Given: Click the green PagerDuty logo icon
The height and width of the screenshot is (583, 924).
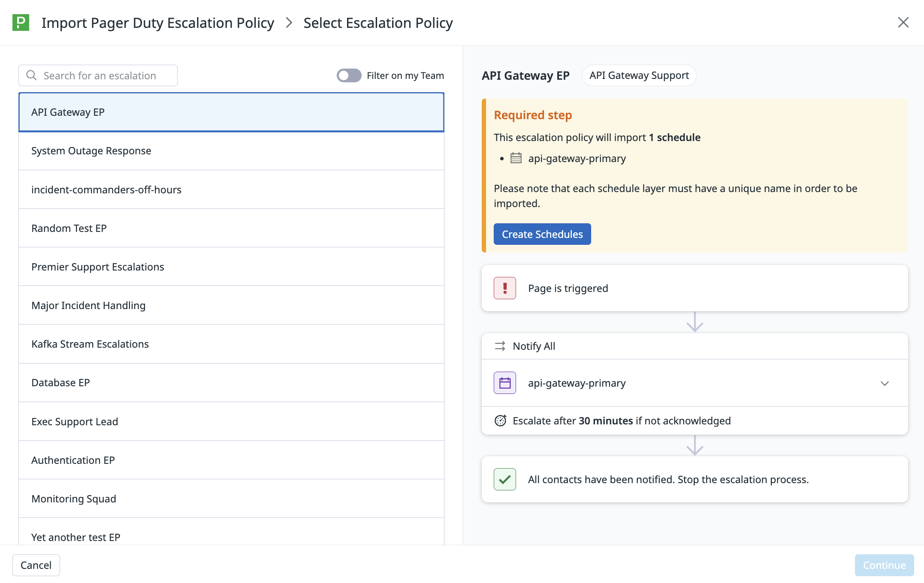Looking at the screenshot, I should [x=21, y=23].
